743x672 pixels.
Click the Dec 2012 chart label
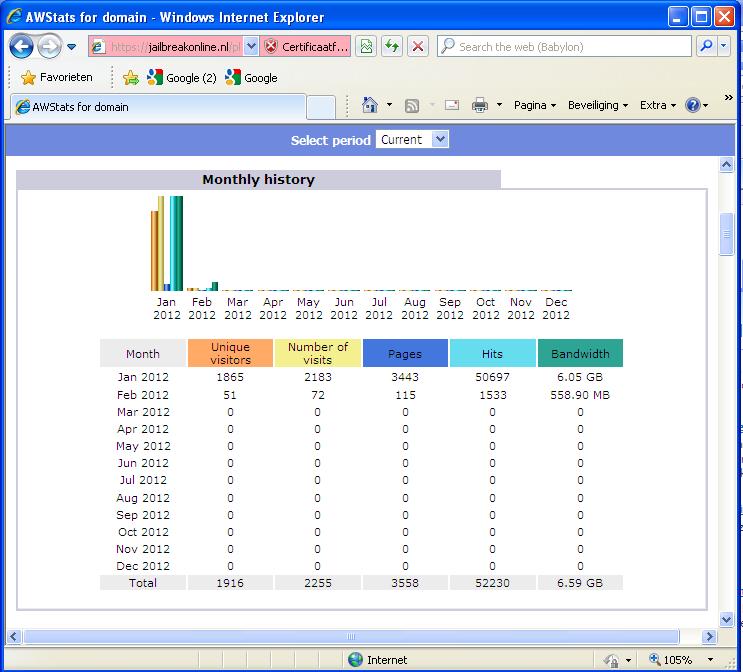(556, 309)
